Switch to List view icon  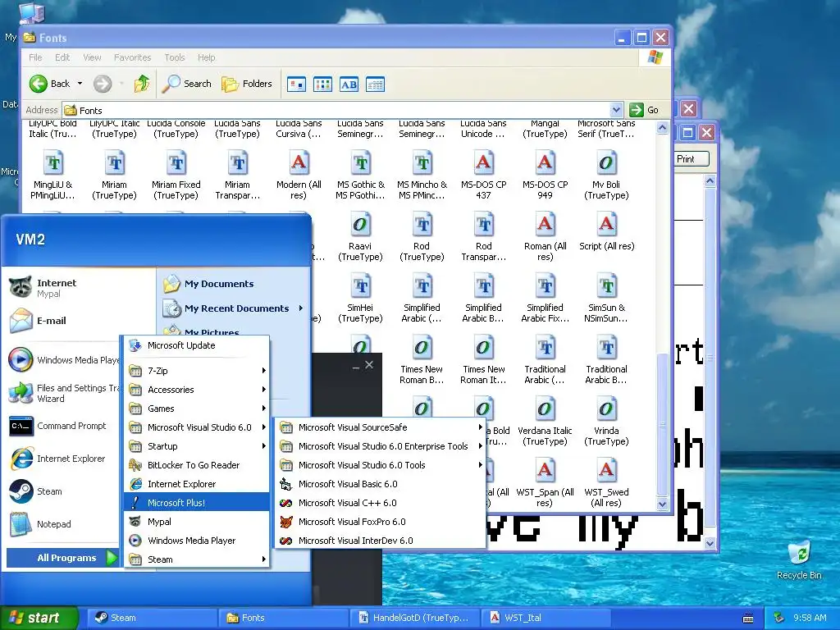(x=322, y=84)
